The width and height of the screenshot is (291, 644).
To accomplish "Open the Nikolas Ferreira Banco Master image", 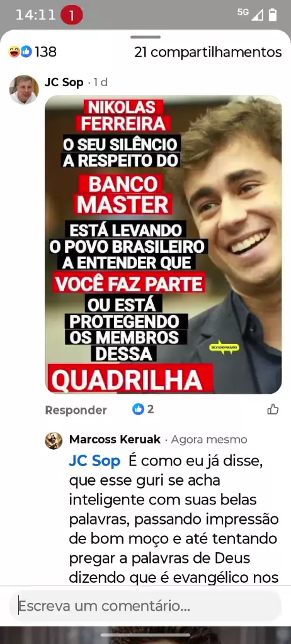I will 163,245.
